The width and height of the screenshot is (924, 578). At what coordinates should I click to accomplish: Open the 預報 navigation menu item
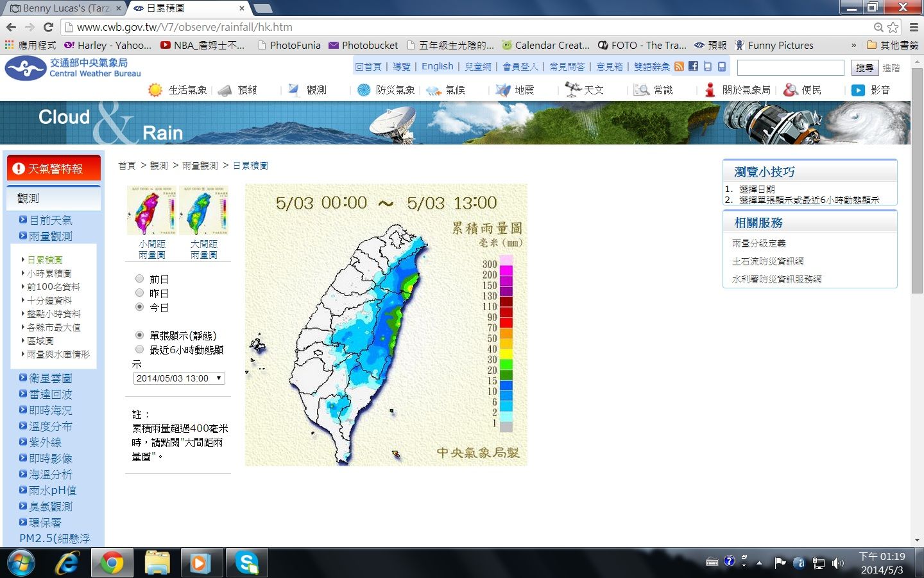pos(246,90)
